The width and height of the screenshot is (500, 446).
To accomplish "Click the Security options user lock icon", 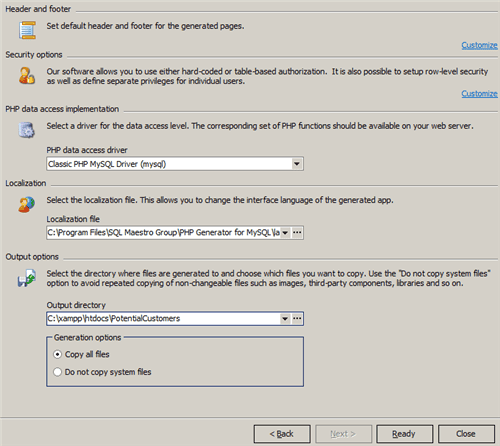I will point(27,76).
